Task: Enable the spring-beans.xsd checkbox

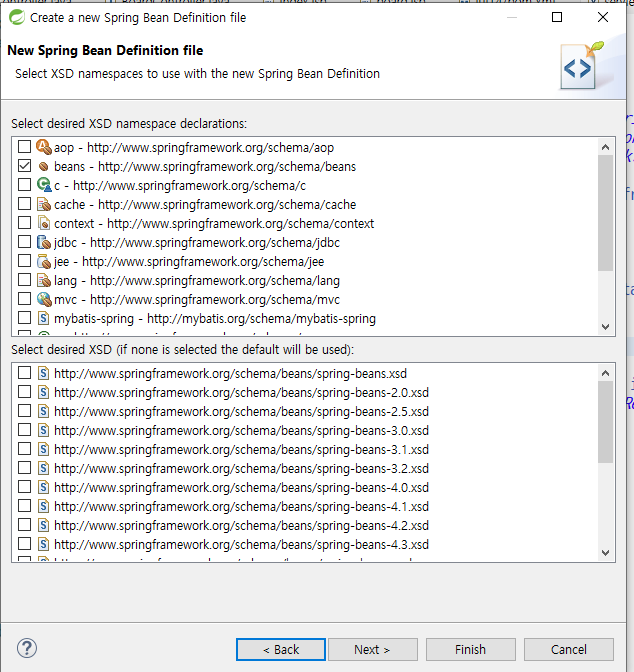Action: point(24,372)
